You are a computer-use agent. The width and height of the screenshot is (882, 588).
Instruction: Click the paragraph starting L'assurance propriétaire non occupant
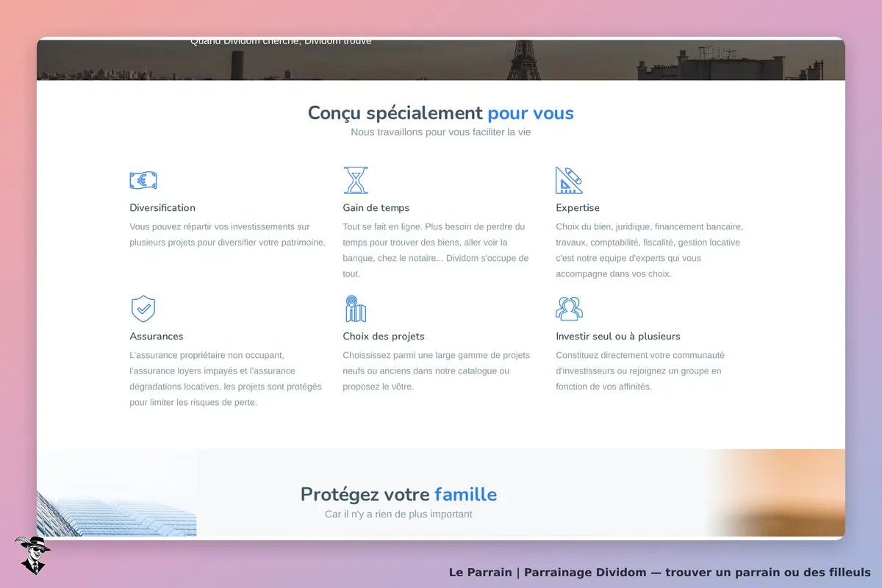coord(226,379)
